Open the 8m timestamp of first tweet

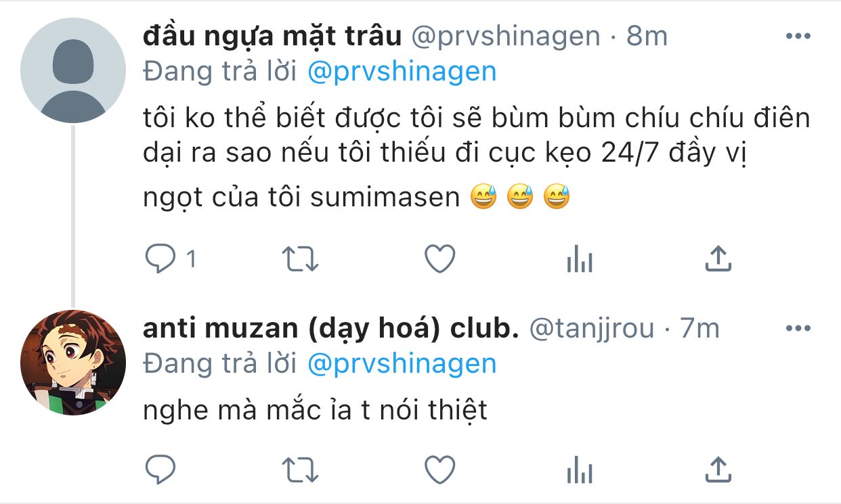[647, 37]
